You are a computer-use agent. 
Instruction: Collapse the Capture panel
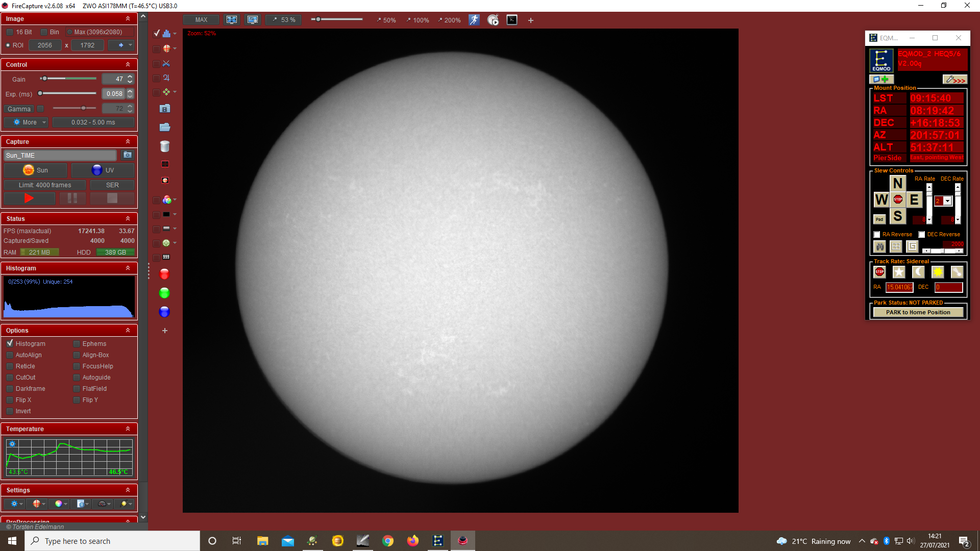[x=128, y=142]
